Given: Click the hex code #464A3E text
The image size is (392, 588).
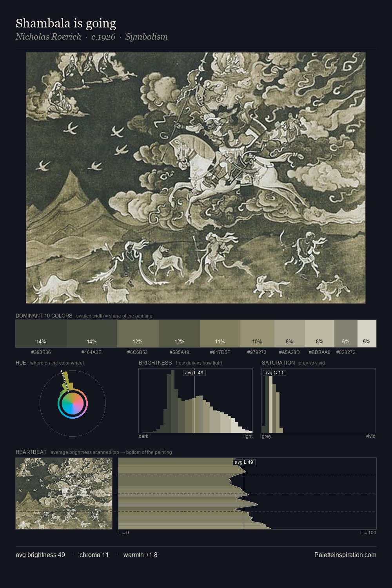Looking at the screenshot, I should [92, 352].
